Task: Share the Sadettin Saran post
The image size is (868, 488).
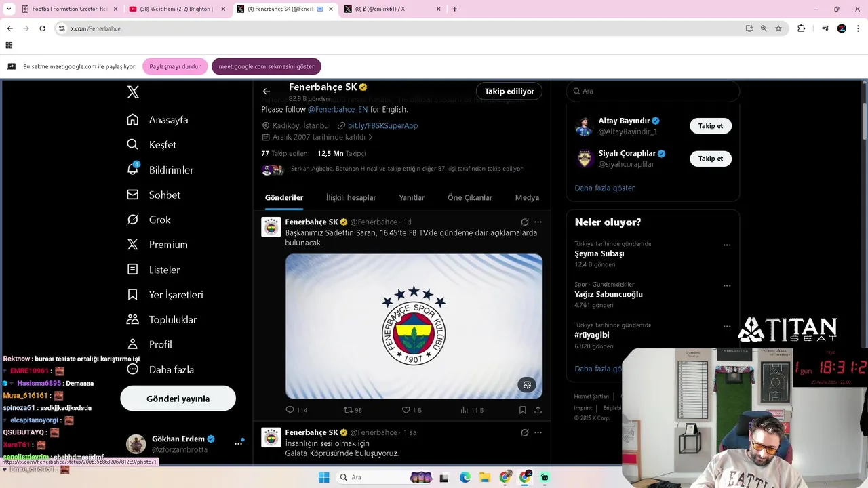Action: point(538,410)
